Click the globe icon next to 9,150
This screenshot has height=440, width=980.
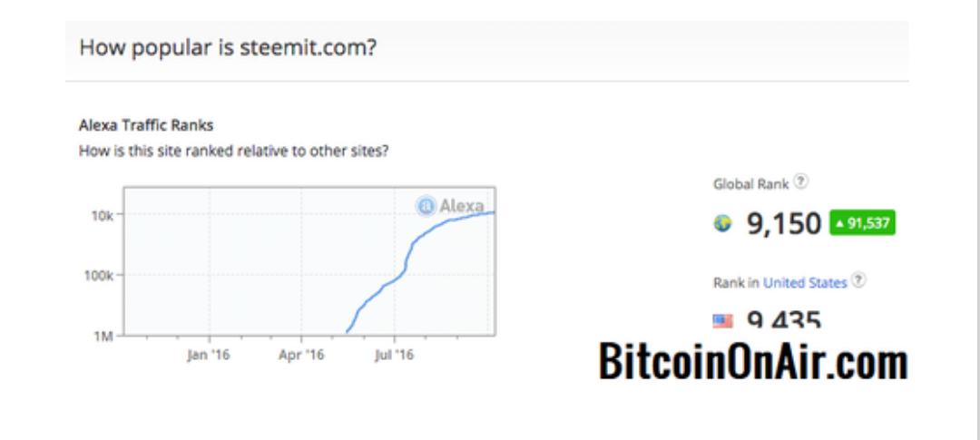pos(722,223)
